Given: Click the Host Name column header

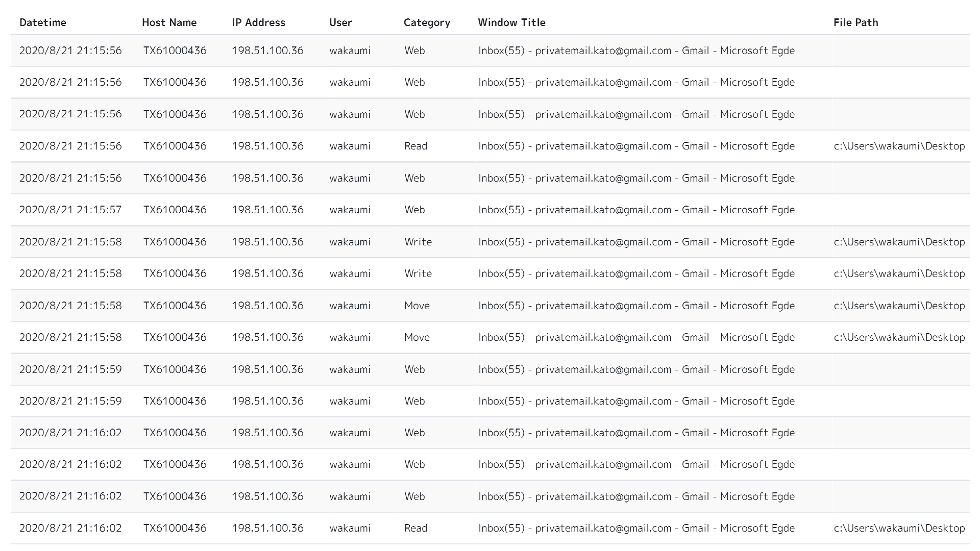Looking at the screenshot, I should 169,22.
